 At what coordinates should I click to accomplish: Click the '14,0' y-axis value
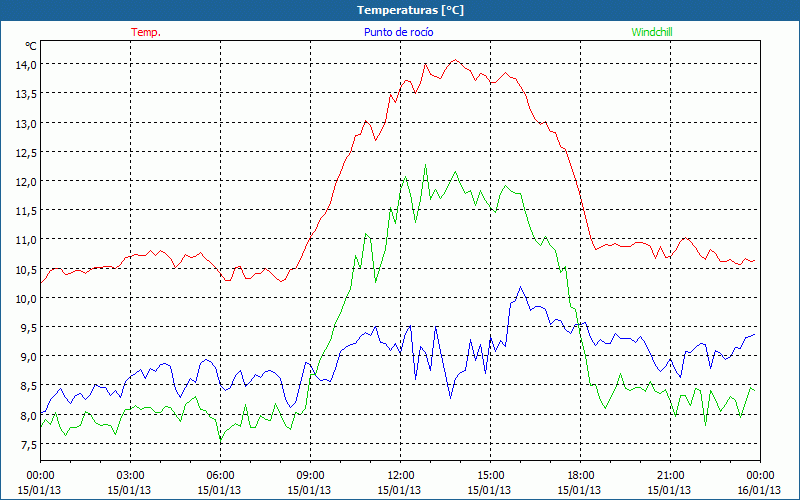[x=26, y=64]
